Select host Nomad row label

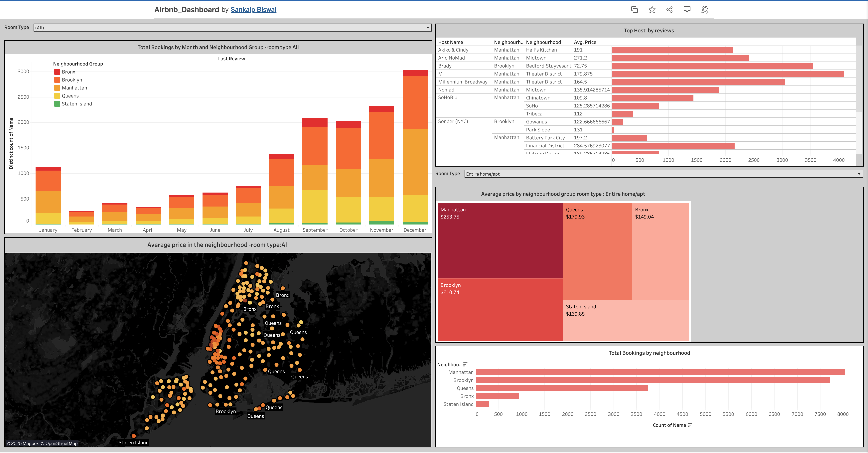pyautogui.click(x=446, y=90)
